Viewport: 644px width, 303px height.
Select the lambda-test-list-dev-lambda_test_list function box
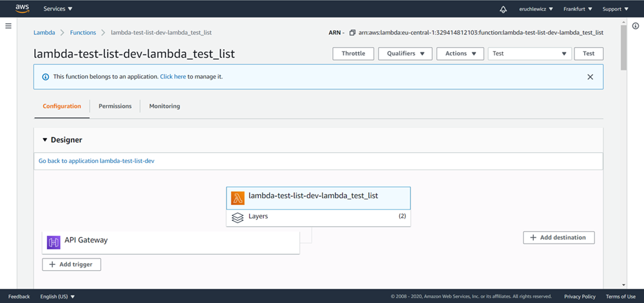click(x=318, y=198)
